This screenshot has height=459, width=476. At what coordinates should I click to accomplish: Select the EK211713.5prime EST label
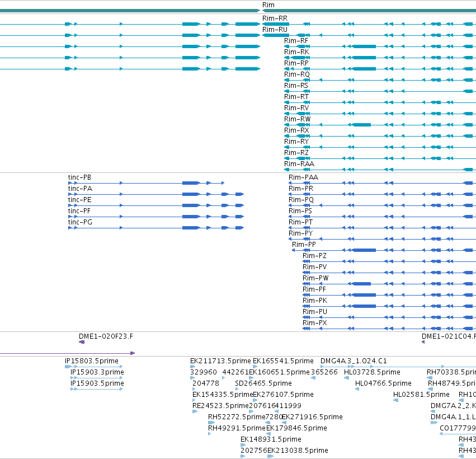point(220,361)
